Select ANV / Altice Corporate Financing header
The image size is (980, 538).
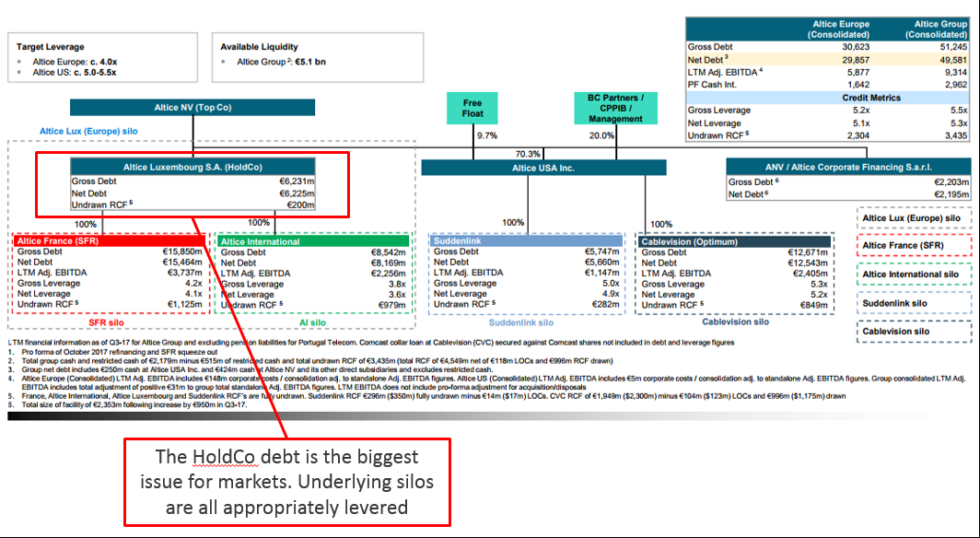[848, 167]
